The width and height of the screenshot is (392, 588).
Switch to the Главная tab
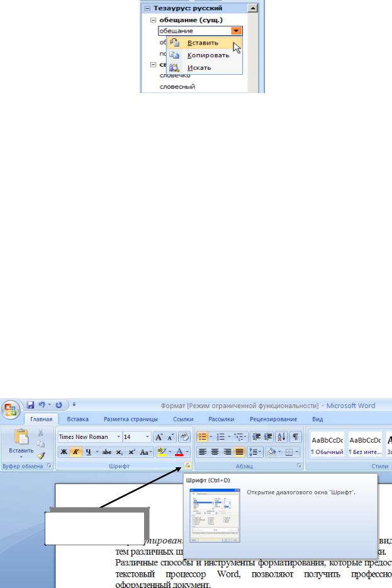click(42, 419)
